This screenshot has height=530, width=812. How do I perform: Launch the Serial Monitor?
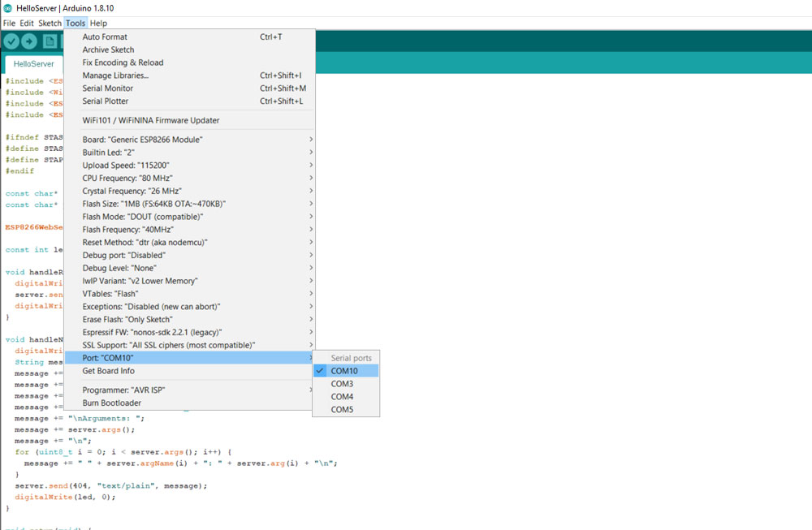tap(189, 88)
